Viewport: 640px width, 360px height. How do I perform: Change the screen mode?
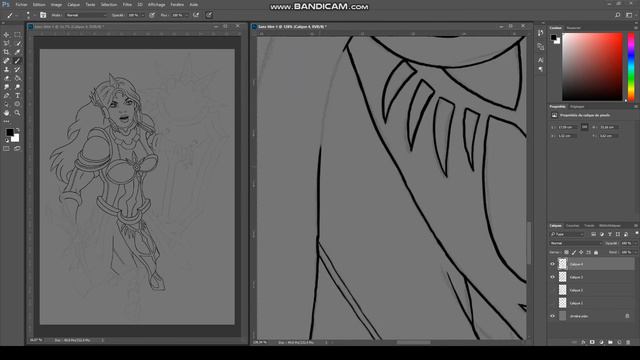[x=17, y=149]
